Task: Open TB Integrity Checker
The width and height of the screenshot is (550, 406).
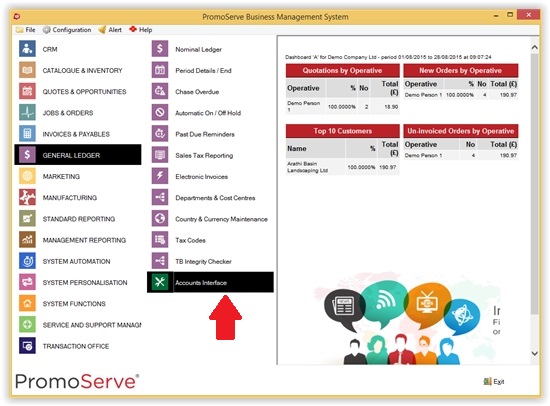Action: coord(203,261)
